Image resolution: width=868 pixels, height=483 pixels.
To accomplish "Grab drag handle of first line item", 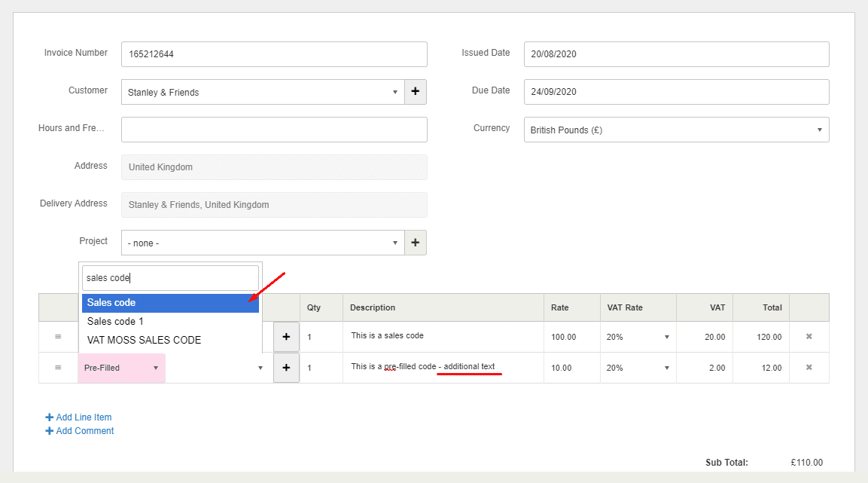I will coord(58,337).
